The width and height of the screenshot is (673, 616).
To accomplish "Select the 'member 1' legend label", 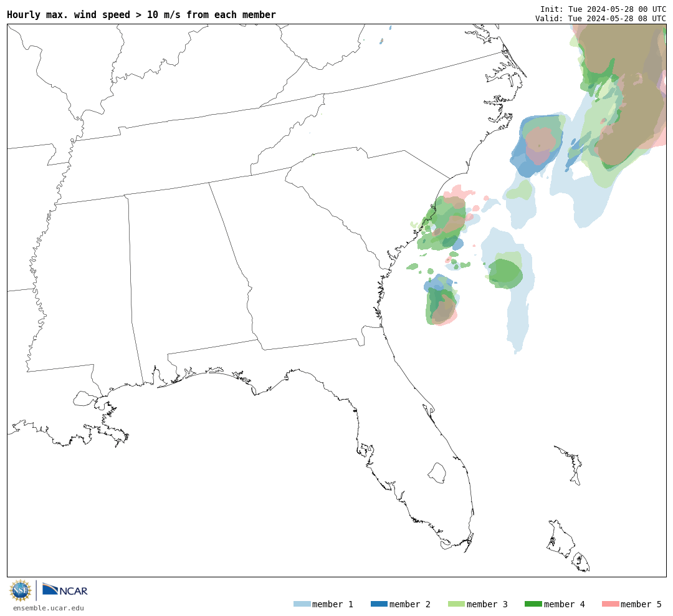I will coord(333,604).
